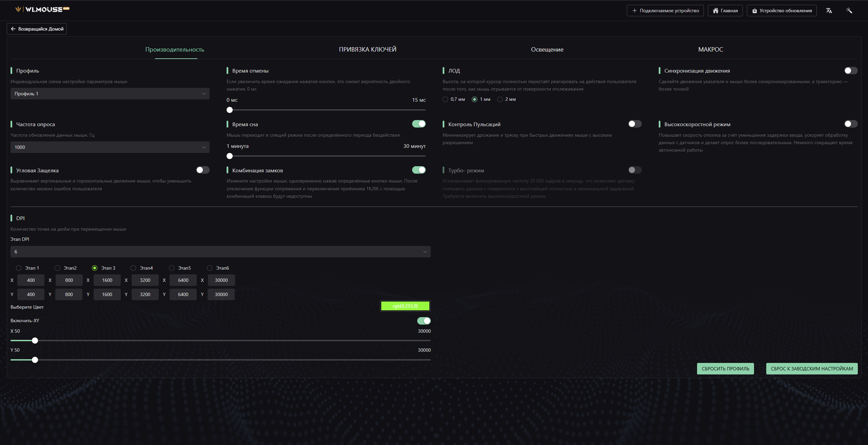Image resolution: width=868 pixels, height=445 pixels.
Task: Click СБРОС К ЗАВОДСКИМ НАСТРОЙКАМ button
Action: (811, 369)
